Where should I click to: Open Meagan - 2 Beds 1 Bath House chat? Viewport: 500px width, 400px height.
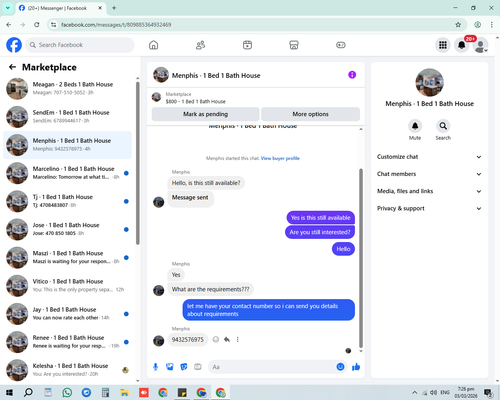(x=68, y=89)
